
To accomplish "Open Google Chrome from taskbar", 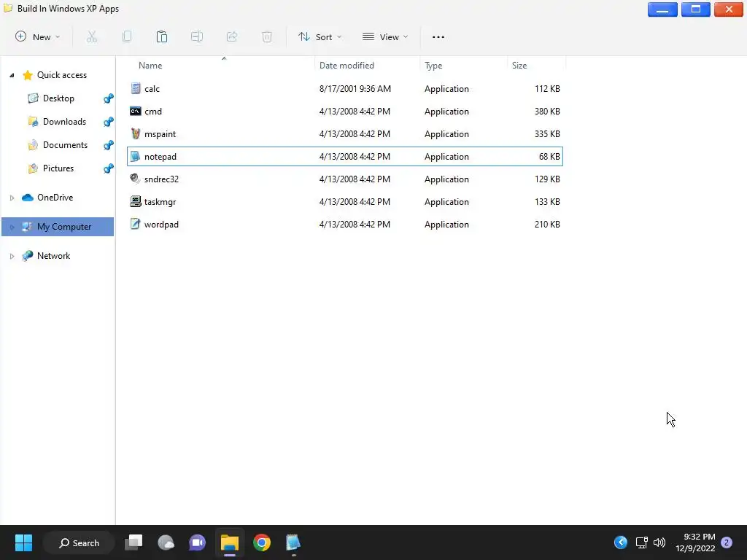I will pyautogui.click(x=262, y=542).
